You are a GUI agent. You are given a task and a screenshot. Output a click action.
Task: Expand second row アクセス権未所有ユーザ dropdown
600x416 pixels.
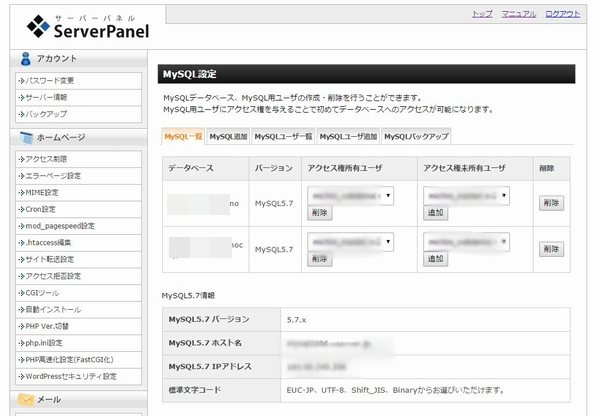[466, 242]
